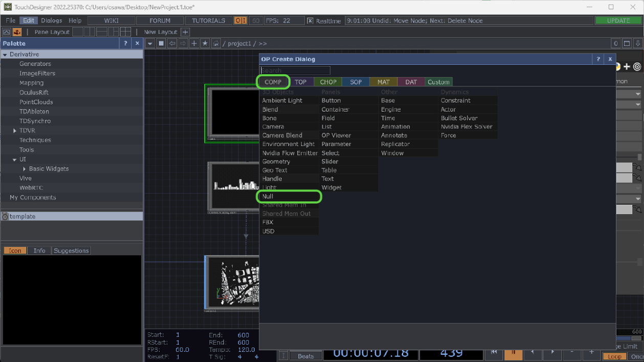Go back with left arrow in pane bar

pyautogui.click(x=172, y=44)
